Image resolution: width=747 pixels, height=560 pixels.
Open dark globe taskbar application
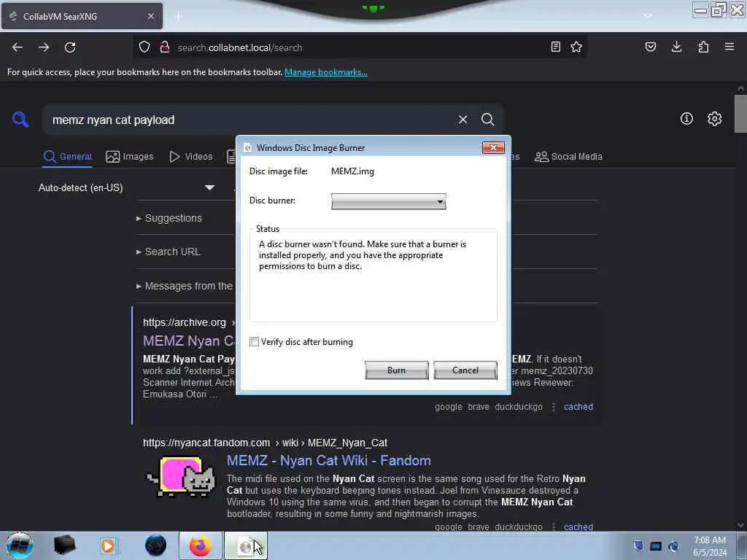coord(155,545)
